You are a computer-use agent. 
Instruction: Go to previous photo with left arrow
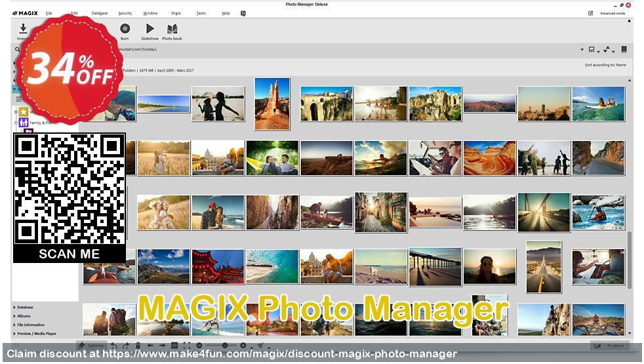pyautogui.click(x=150, y=346)
